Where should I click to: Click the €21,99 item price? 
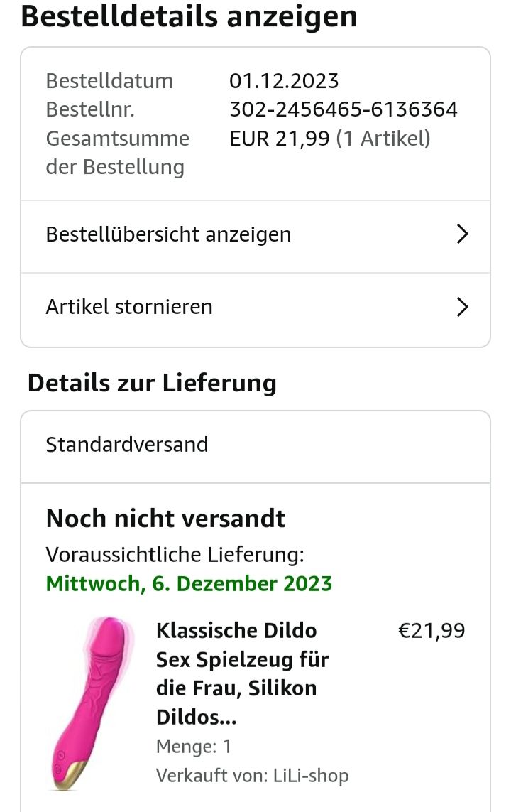click(432, 631)
